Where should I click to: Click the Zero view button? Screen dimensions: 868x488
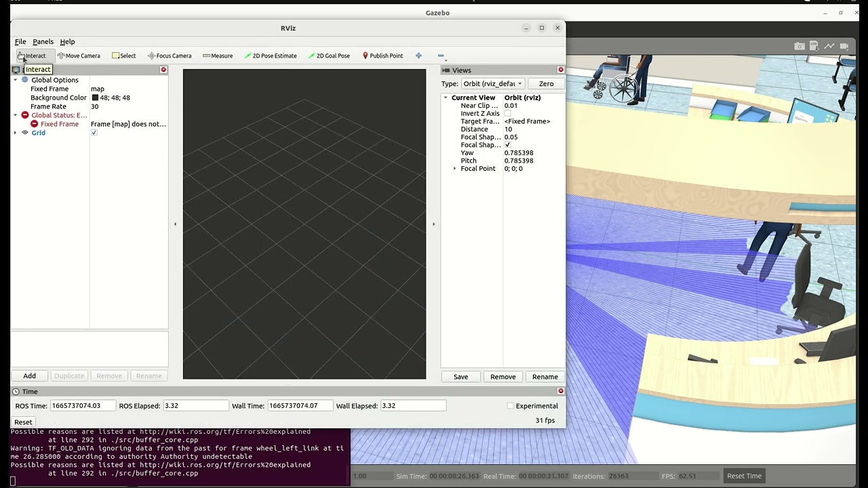click(546, 83)
